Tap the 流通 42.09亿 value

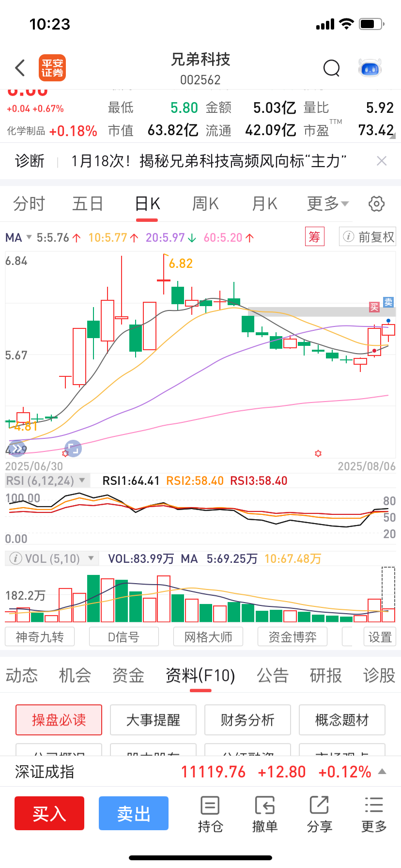pos(271,130)
